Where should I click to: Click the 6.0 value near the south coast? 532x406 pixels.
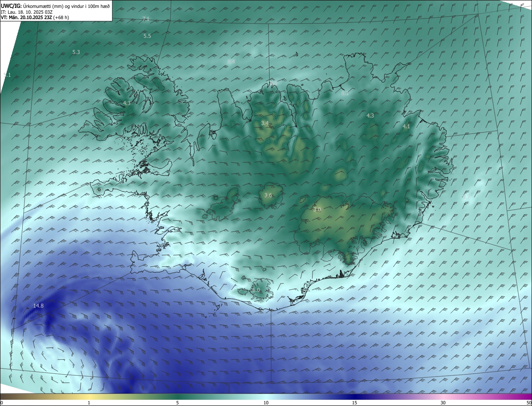click(256, 290)
